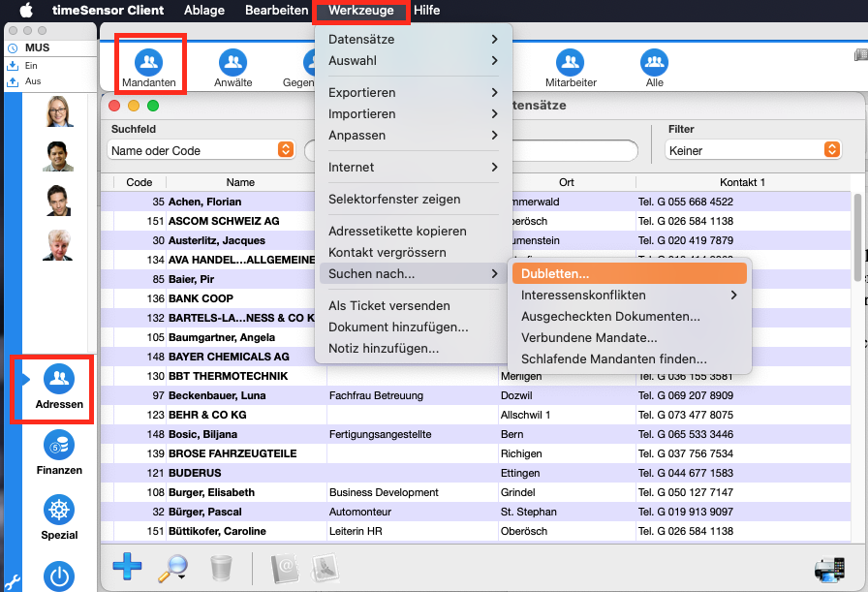Select the Büttikofer, Caroline row

pos(476,531)
